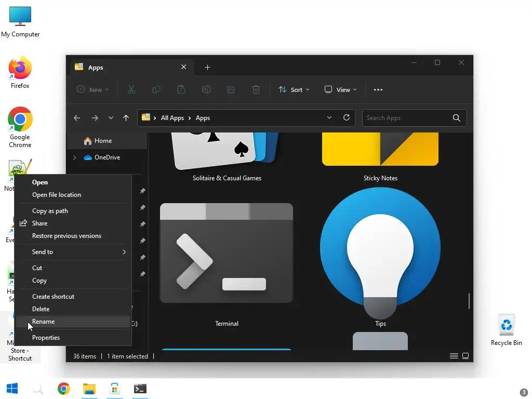Expand the Send to submenu

pos(73,252)
